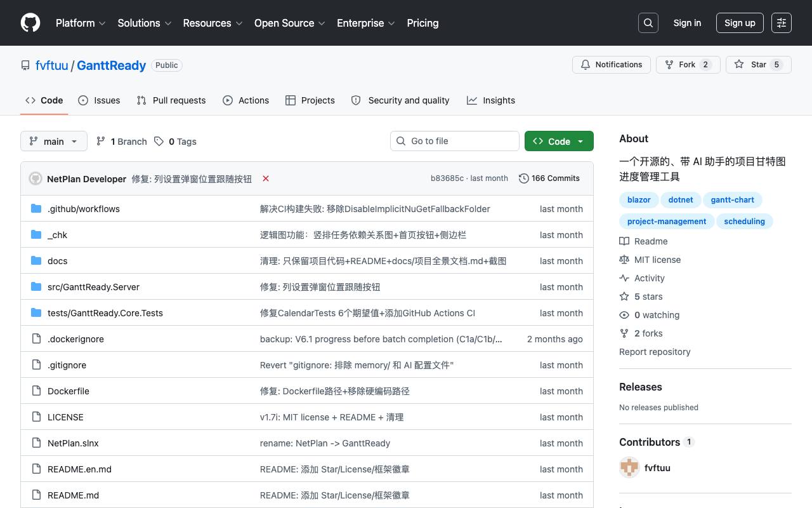This screenshot has height=508, width=812.
Task: Star the GanttReady repository
Action: click(x=759, y=65)
